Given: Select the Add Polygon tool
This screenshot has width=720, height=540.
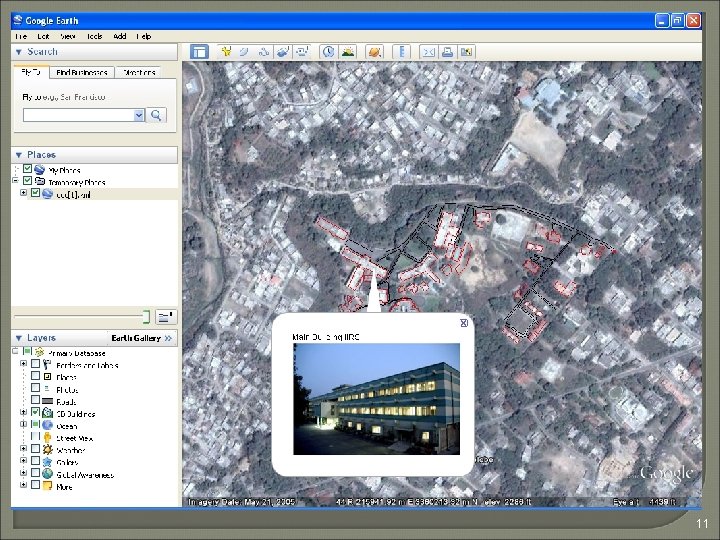Looking at the screenshot, I should (x=244, y=52).
